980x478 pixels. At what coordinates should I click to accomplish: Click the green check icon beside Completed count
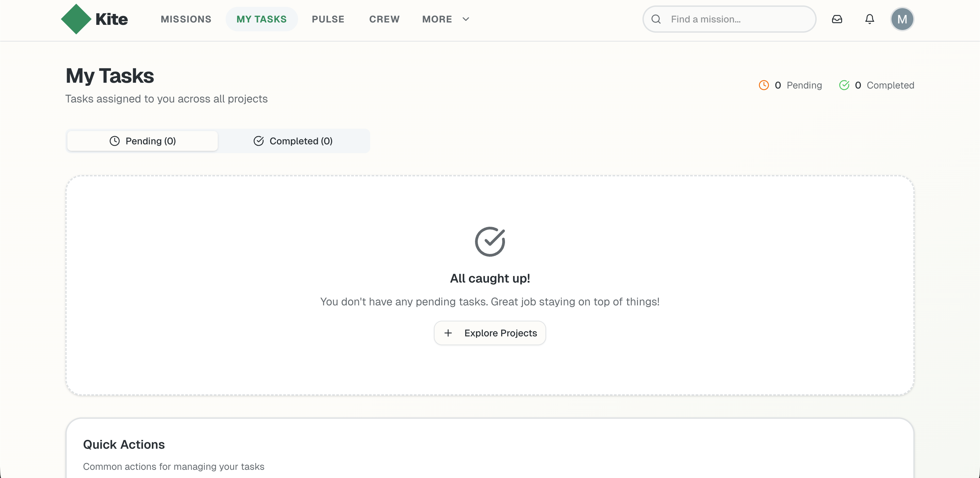[x=845, y=85]
